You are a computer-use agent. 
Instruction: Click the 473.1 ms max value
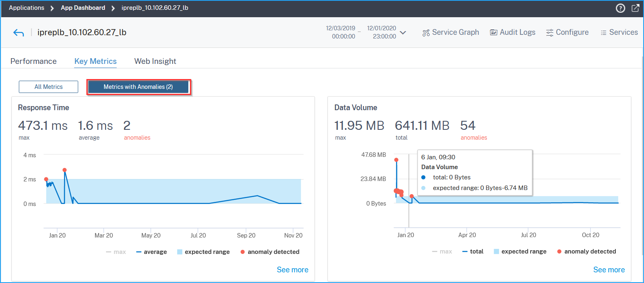point(43,125)
